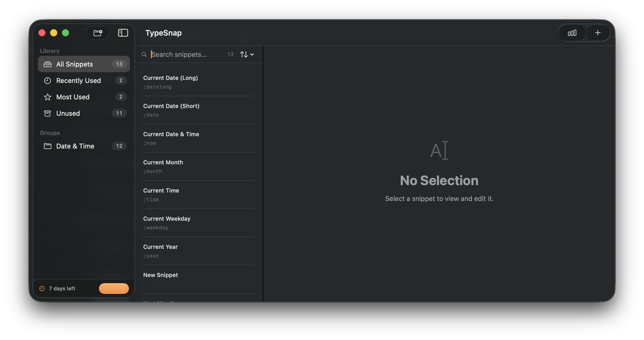Expand the snippet sorting options chevron
The height and width of the screenshot is (340, 644).
(252, 55)
